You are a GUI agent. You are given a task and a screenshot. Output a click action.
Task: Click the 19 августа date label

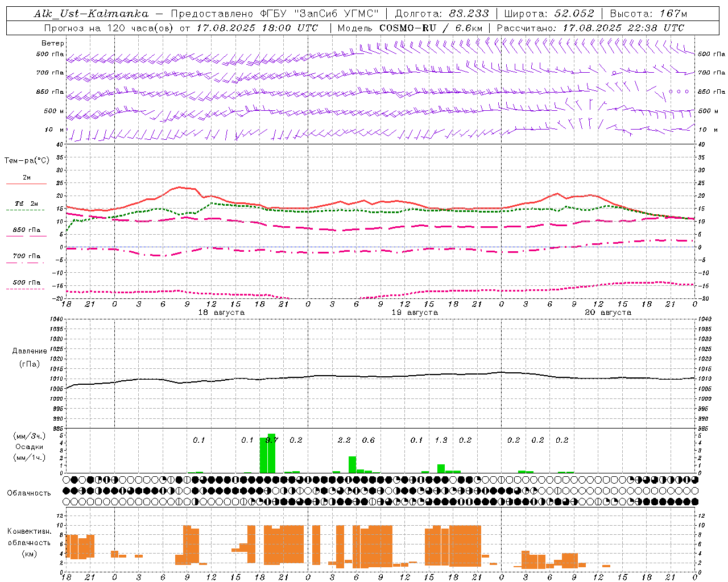pyautogui.click(x=415, y=313)
